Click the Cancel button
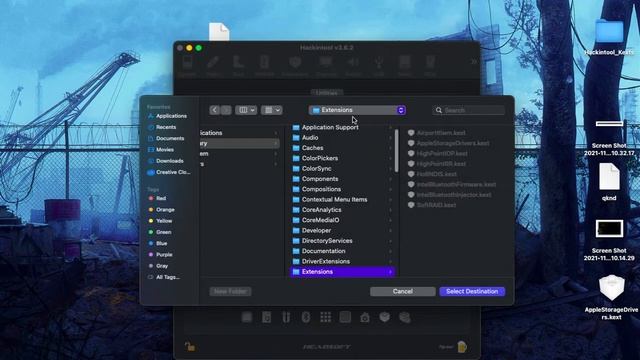This screenshot has width=640, height=360. point(402,291)
